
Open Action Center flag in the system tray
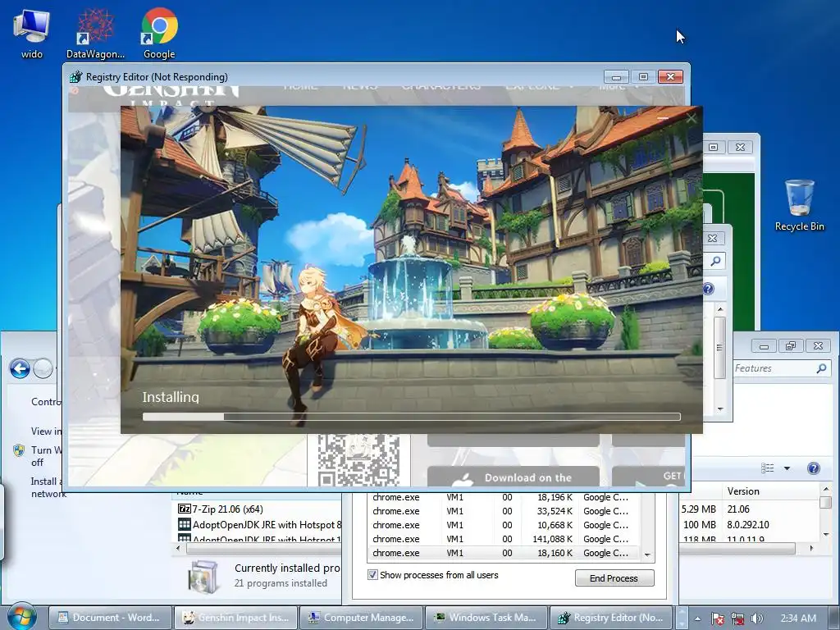(x=718, y=619)
